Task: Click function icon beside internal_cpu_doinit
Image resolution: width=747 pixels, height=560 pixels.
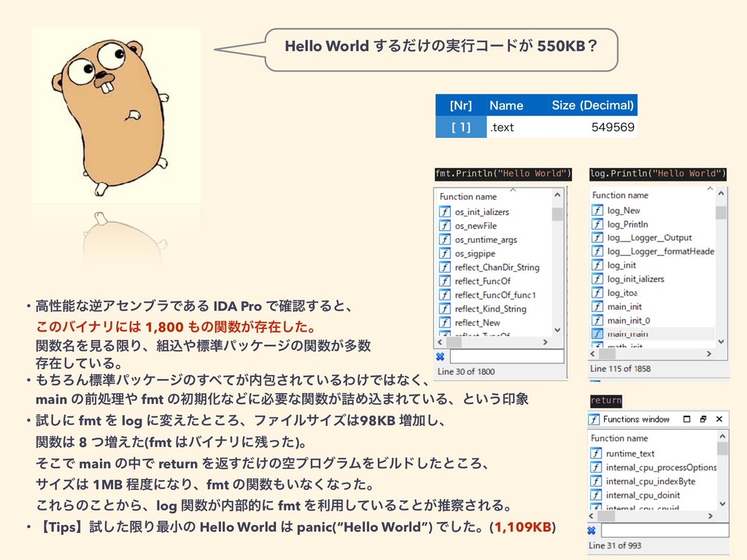Action: tap(596, 495)
